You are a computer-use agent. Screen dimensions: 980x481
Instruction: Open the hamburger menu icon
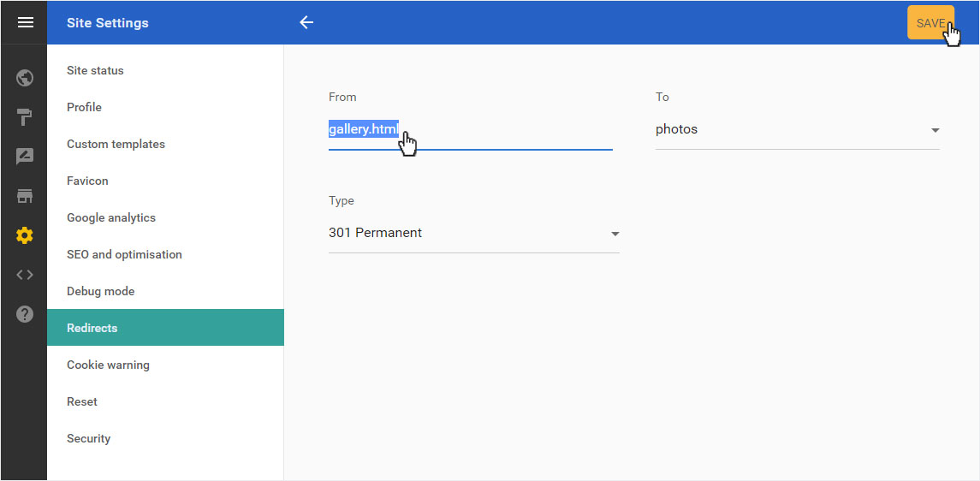pos(25,22)
